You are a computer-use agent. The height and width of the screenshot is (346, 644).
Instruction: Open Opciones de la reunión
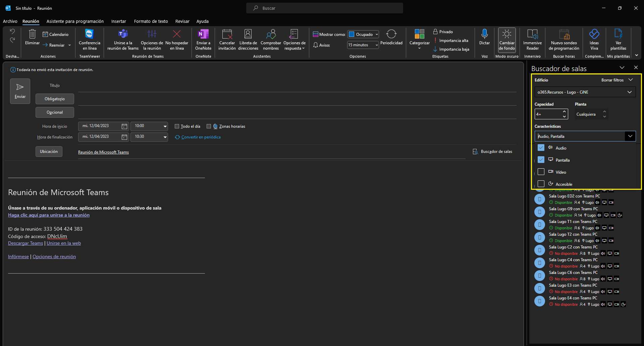[x=152, y=40]
